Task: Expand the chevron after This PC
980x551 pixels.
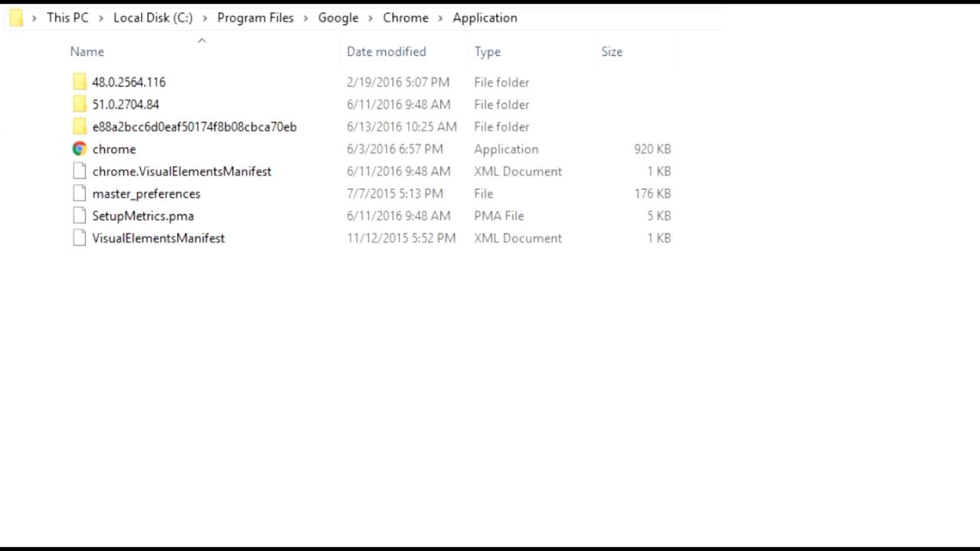Action: point(101,18)
